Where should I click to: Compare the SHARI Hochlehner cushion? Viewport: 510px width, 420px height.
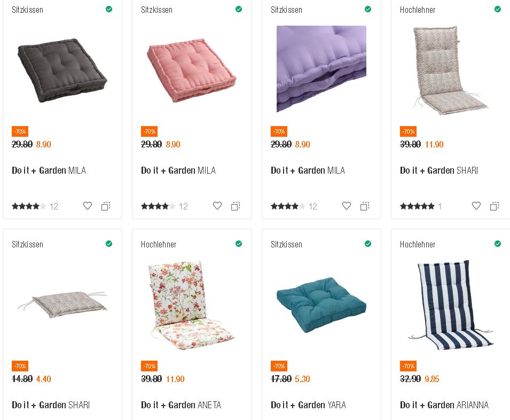tap(495, 206)
